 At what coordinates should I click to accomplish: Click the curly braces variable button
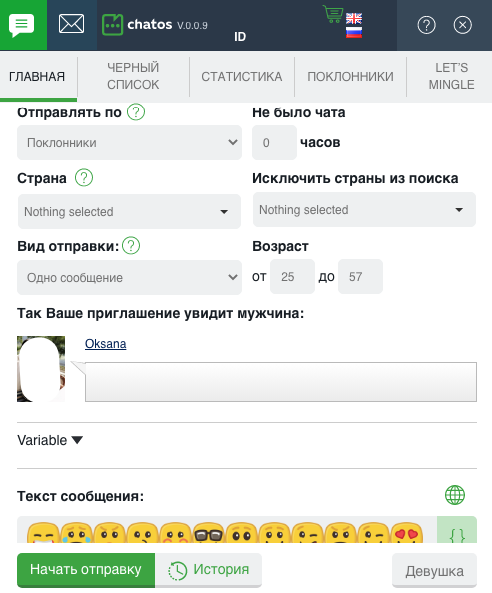(457, 531)
